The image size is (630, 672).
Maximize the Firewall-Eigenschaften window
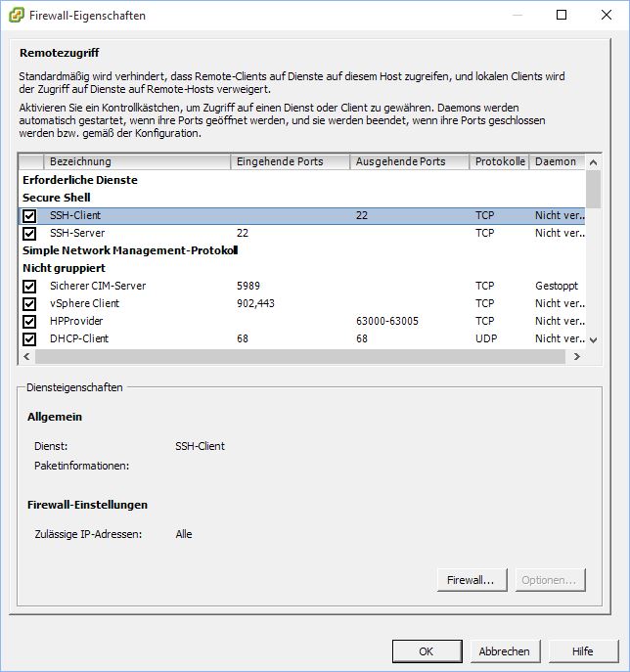pyautogui.click(x=562, y=15)
